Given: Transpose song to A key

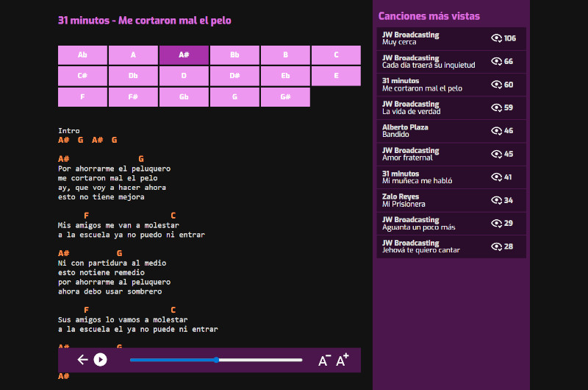Looking at the screenshot, I should 133,54.
